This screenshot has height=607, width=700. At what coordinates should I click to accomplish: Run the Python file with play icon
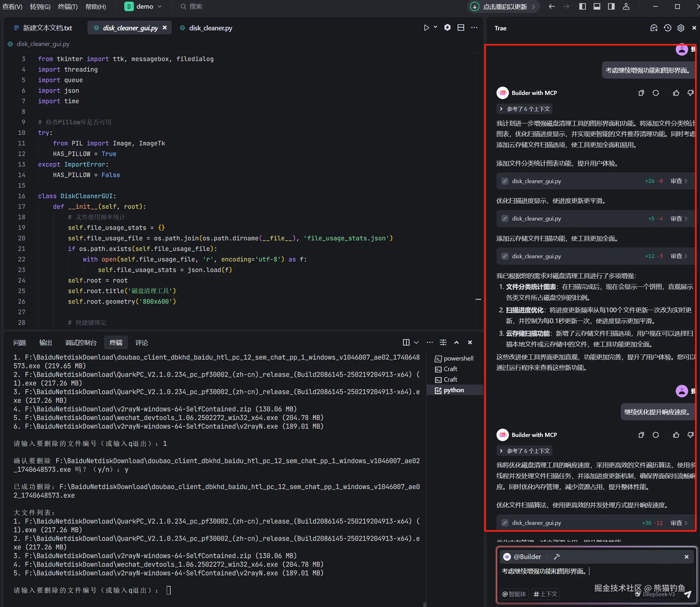point(426,28)
